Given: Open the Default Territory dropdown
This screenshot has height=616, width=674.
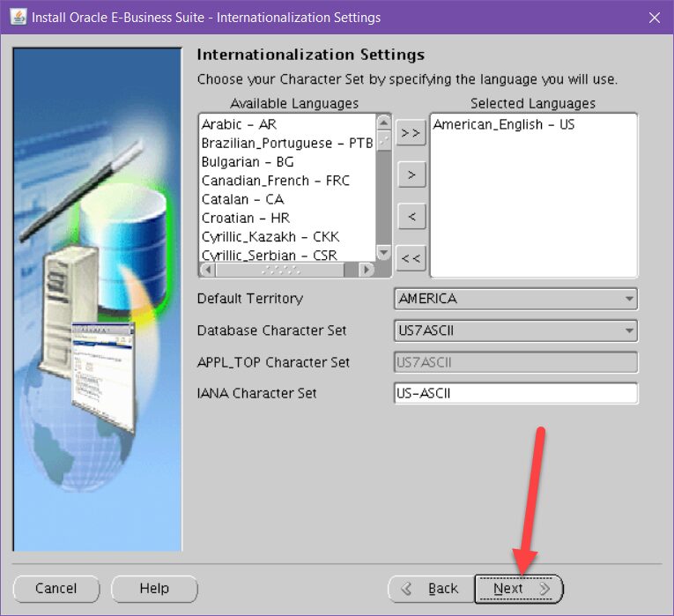Looking at the screenshot, I should pos(515,299).
